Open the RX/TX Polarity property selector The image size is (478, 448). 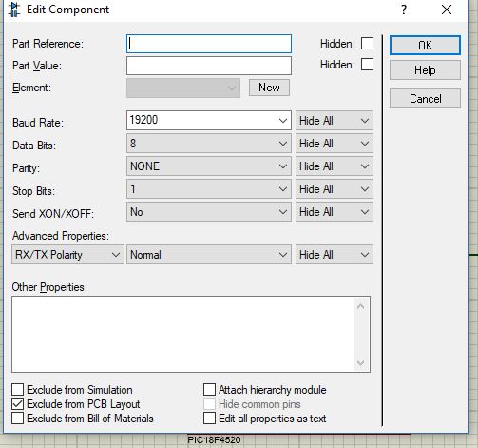pos(67,255)
